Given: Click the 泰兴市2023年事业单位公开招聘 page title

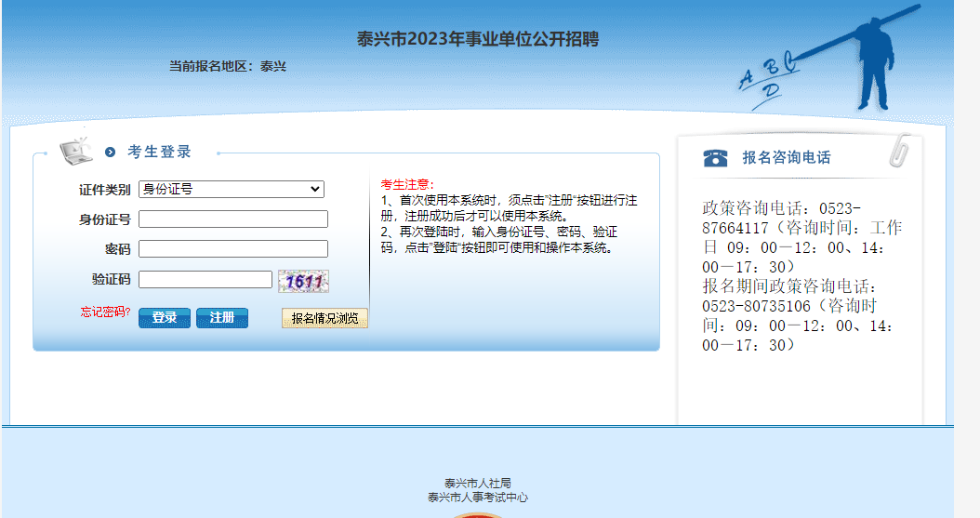Looking at the screenshot, I should pyautogui.click(x=478, y=39).
